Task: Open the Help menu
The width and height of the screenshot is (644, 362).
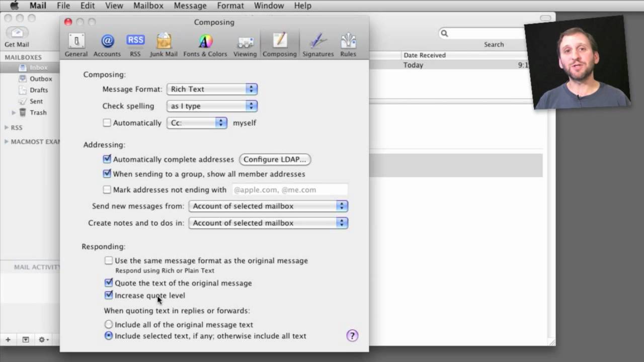Action: click(303, 6)
